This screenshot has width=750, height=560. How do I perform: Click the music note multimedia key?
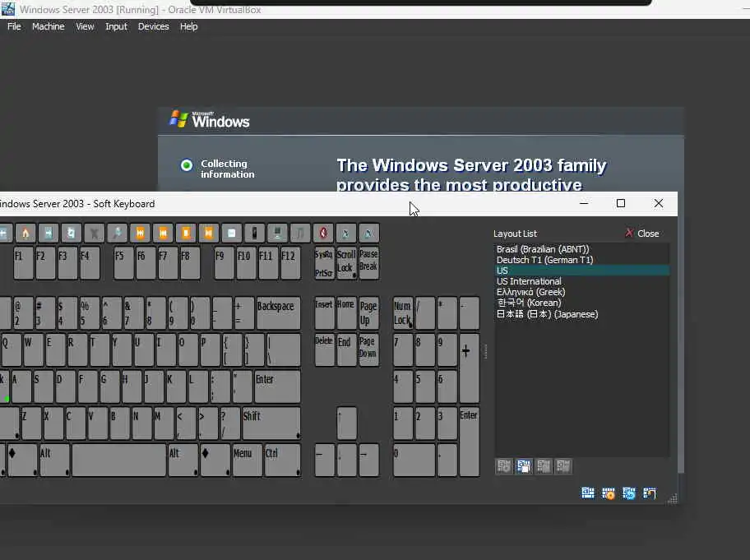pos(300,233)
